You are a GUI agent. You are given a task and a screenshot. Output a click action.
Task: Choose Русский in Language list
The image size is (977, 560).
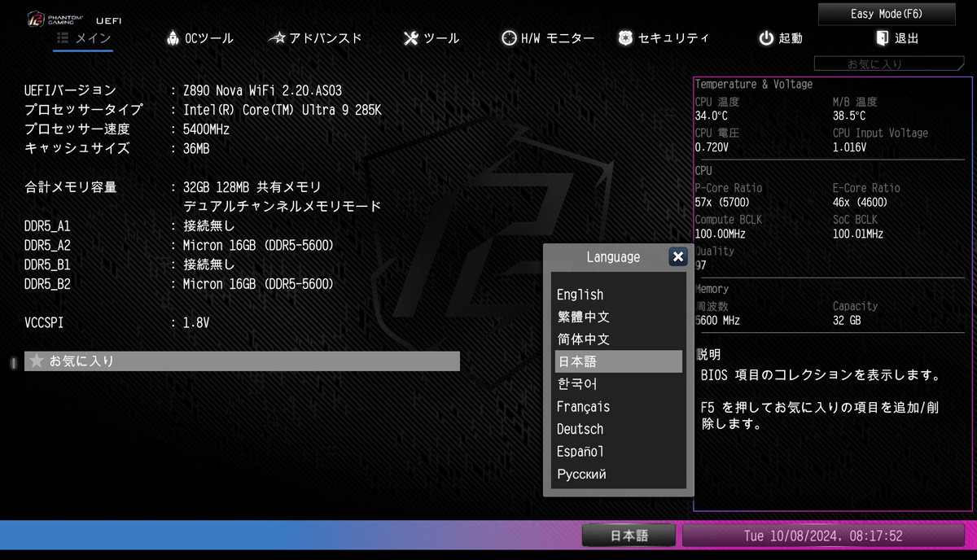(x=618, y=474)
